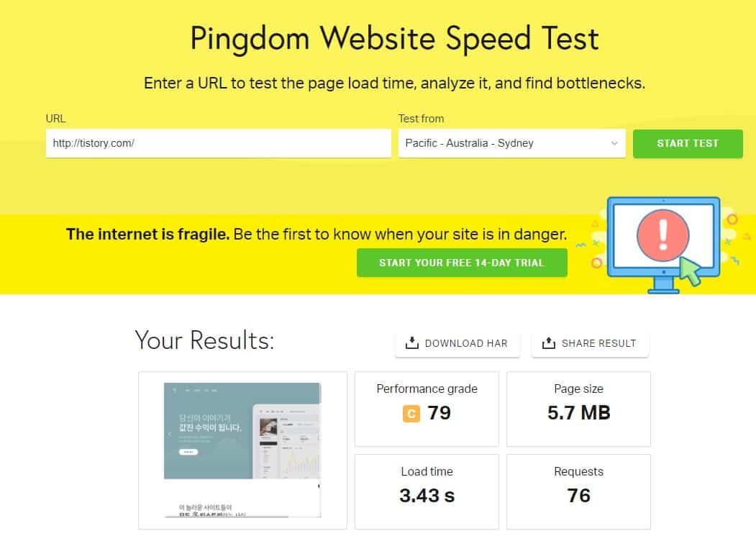Viewport: 756px width, 549px height.
Task: Expand the Pacific - Australia - Sydney selector
Action: point(511,143)
